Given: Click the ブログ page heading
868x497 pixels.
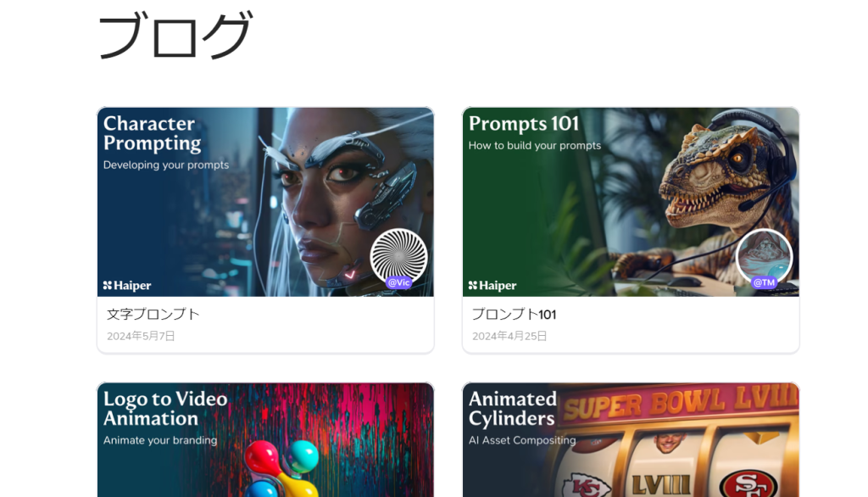Looking at the screenshot, I should pos(175,35).
